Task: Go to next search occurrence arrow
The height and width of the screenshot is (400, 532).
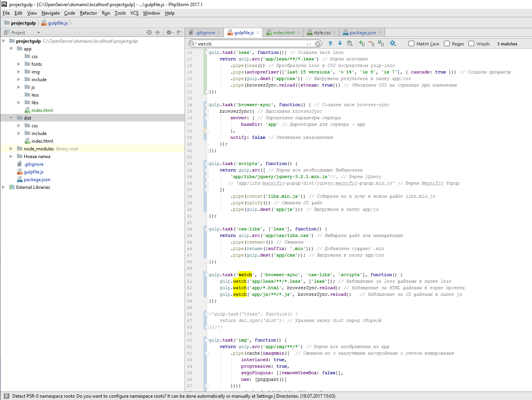Action: tap(340, 43)
